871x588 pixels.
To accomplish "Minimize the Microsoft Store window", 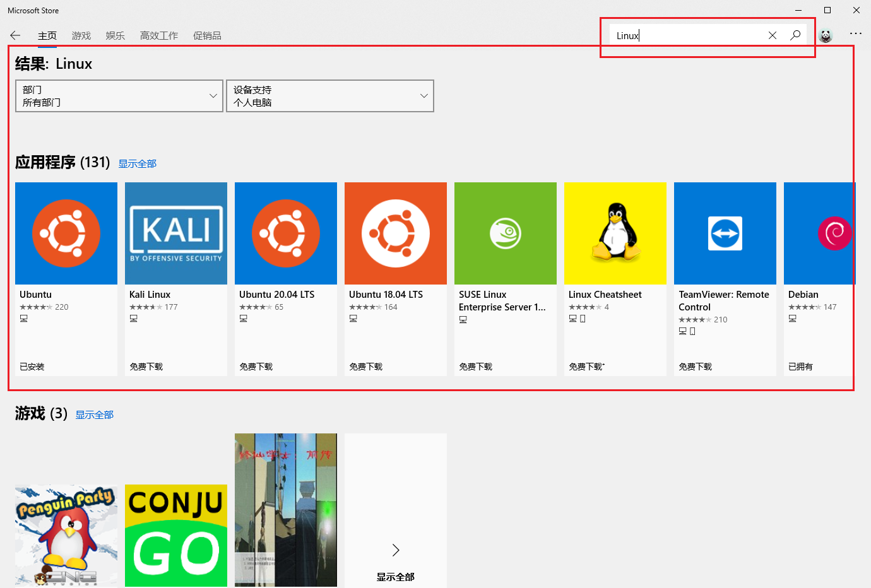I will point(798,10).
